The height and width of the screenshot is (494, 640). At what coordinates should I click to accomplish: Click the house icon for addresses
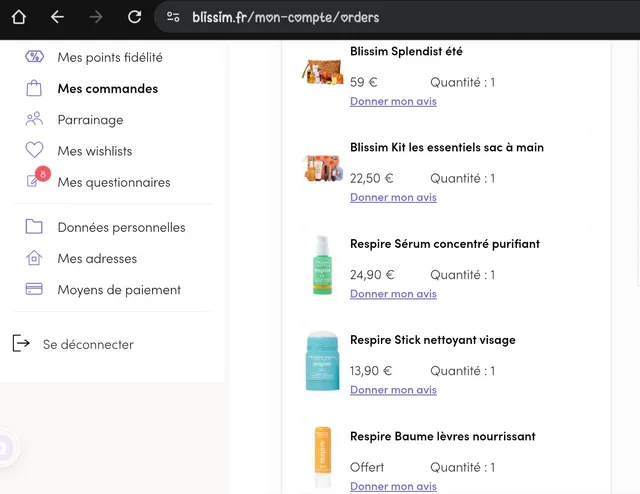(34, 258)
